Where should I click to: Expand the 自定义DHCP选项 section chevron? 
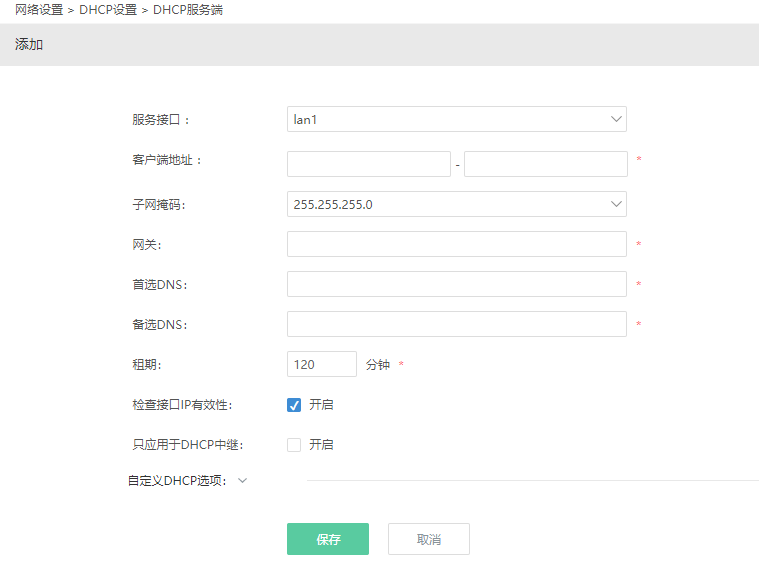[x=243, y=481]
